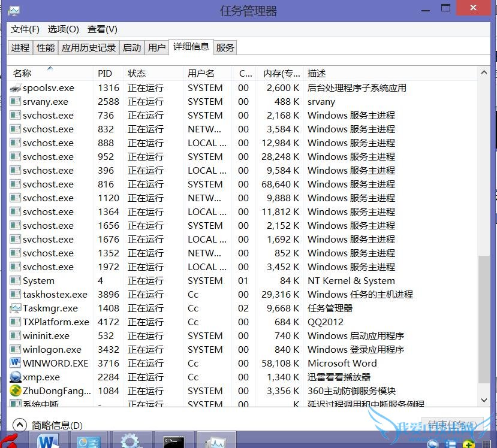Switch to the 性能 tab
Viewport: 497px width, 448px height.
(46, 48)
